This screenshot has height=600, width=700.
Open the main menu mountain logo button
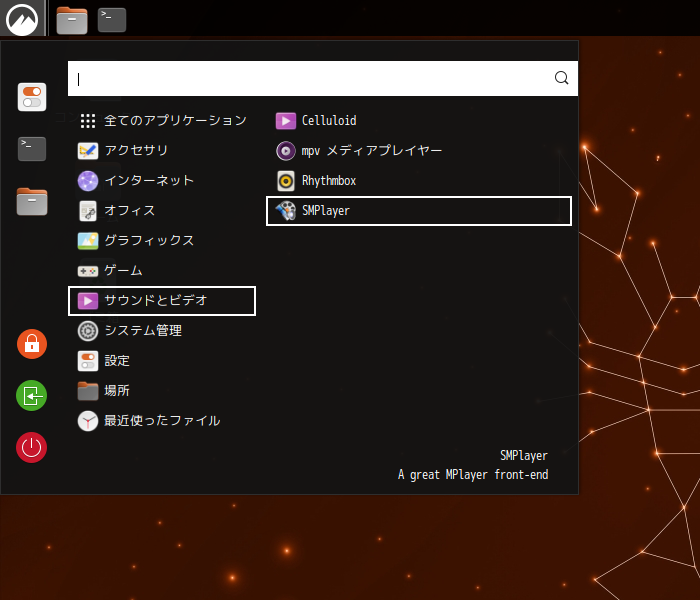tap(22, 19)
